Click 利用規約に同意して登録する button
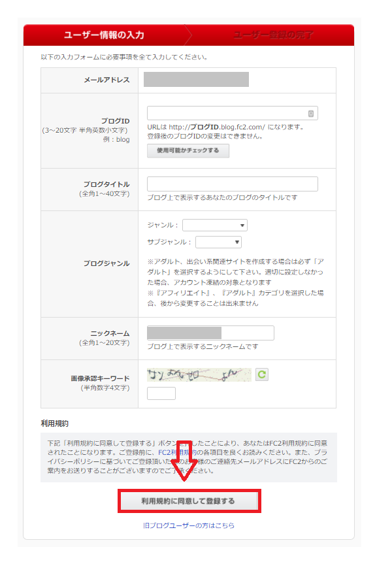Screen dimensions: 392x564 click(189, 501)
